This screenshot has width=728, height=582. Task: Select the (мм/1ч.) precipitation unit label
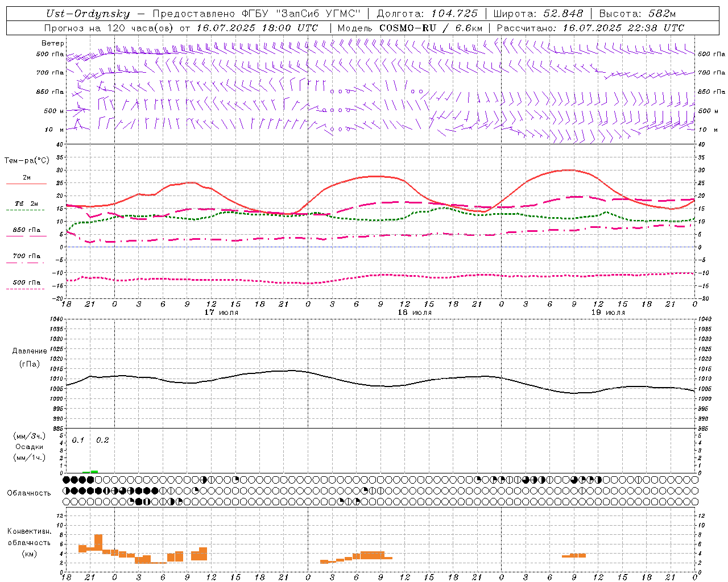click(30, 458)
